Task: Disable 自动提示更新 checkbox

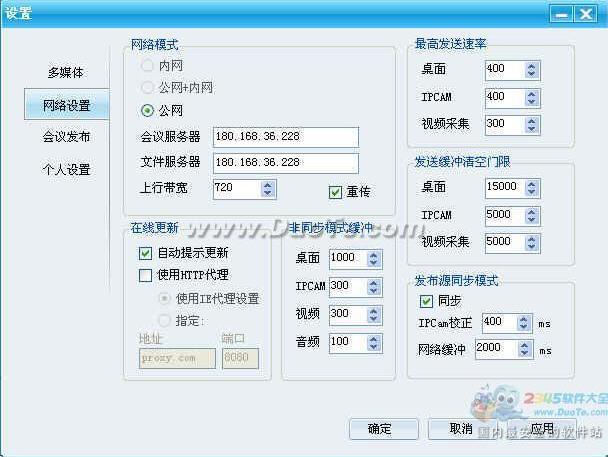Action: [145, 253]
